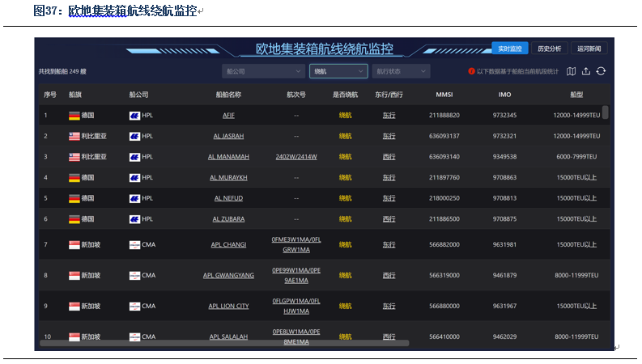642x364 pixels.
Task: Switch to the 历史分析 tab
Action: click(549, 49)
